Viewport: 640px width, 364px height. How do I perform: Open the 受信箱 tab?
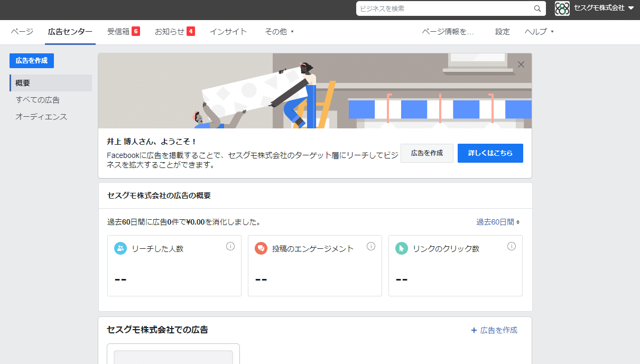point(118,32)
